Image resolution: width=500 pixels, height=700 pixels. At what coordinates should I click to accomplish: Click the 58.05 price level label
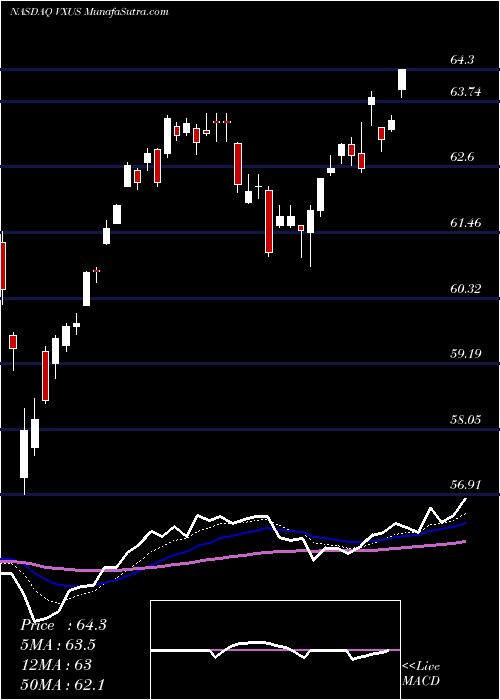[x=467, y=420]
